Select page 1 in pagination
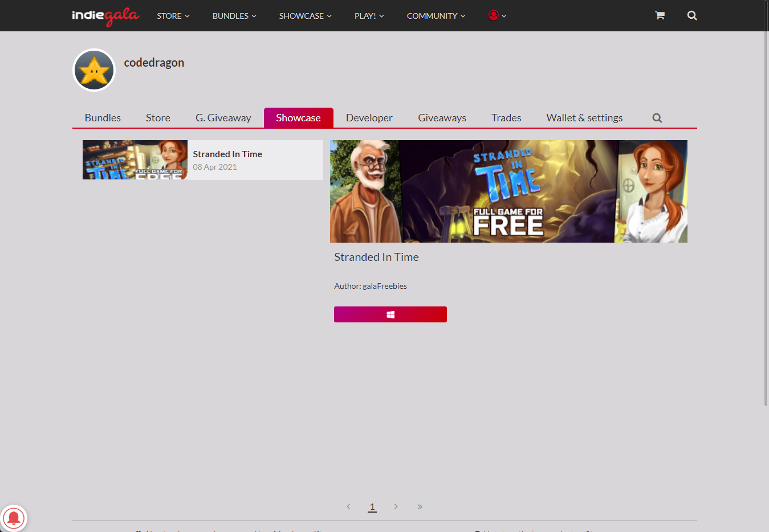This screenshot has width=769, height=532. point(372,506)
